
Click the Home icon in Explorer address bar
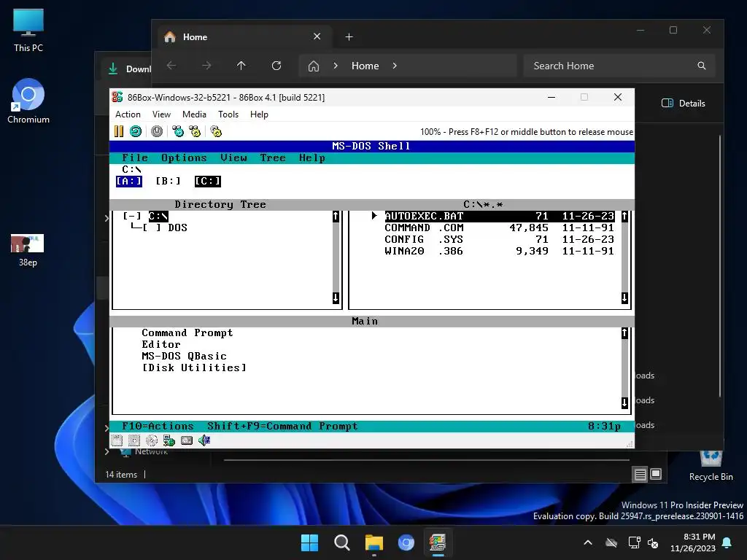[314, 66]
